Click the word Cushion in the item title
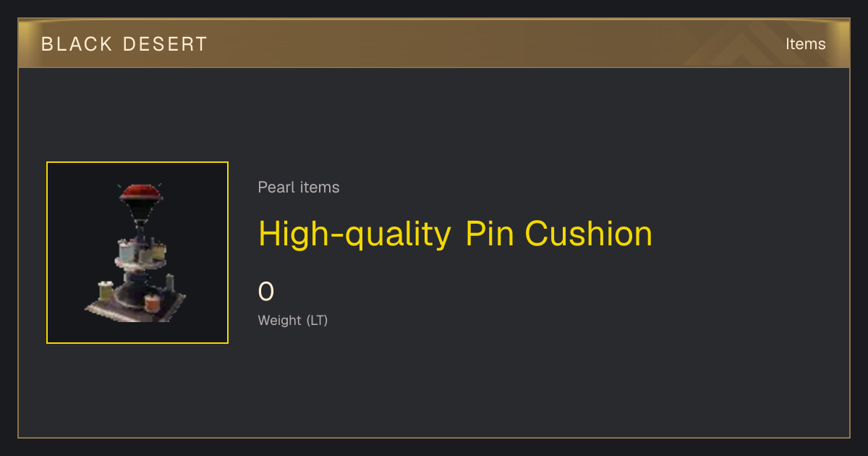868x456 pixels. [x=589, y=234]
